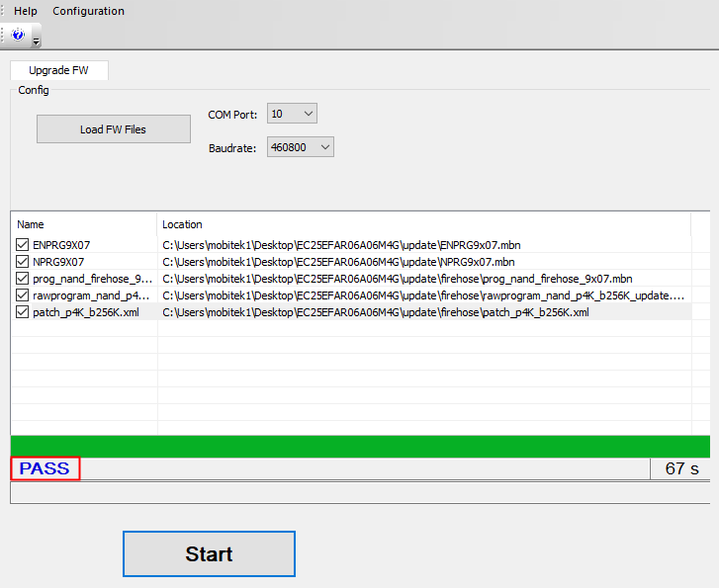Click the Load FW Files button

click(113, 129)
